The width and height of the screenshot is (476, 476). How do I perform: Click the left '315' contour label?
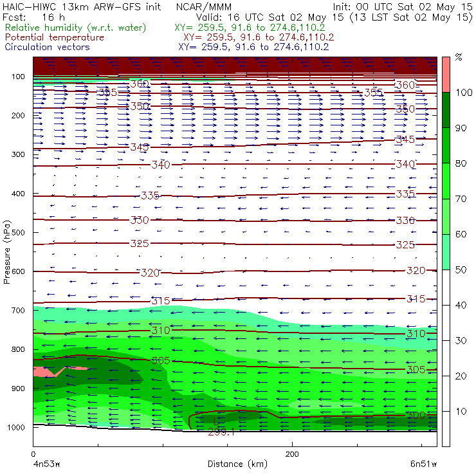click(161, 301)
